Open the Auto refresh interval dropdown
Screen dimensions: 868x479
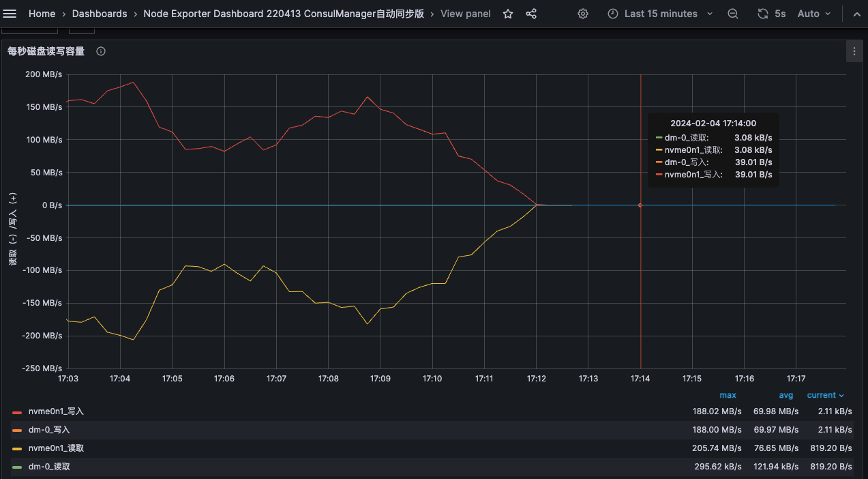(814, 14)
